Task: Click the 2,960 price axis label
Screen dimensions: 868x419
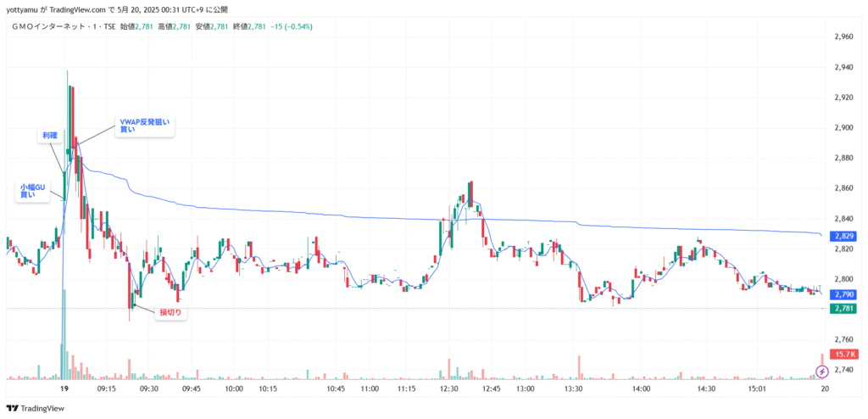Action: pyautogui.click(x=843, y=37)
